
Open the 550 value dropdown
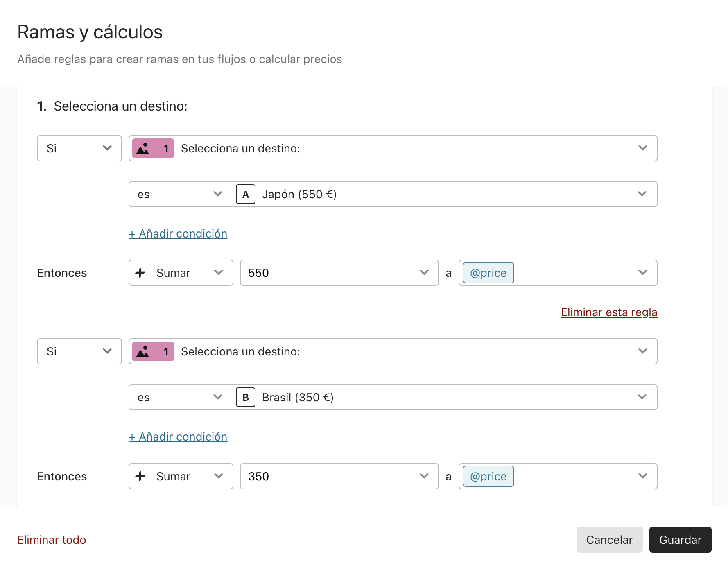[x=339, y=273]
